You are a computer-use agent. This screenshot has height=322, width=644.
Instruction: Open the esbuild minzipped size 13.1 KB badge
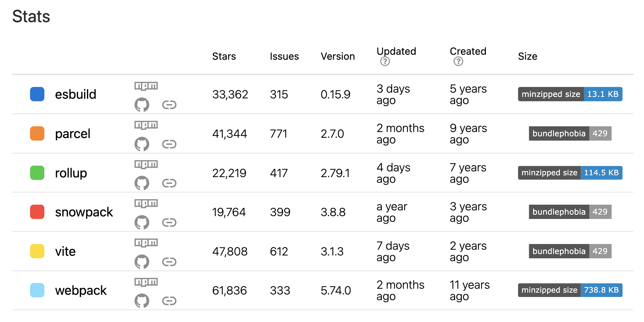[570, 94]
